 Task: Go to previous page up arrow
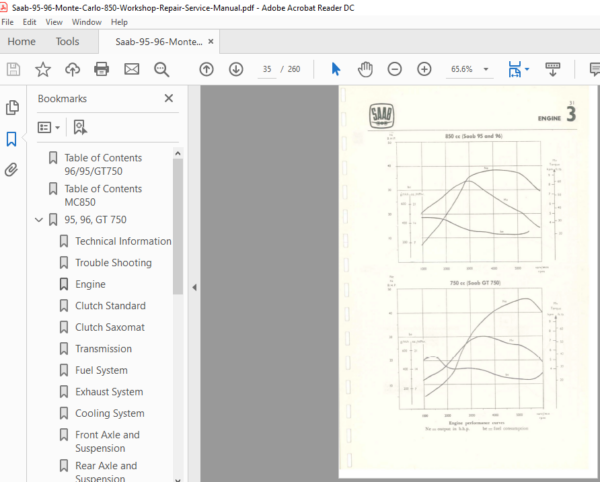point(207,69)
